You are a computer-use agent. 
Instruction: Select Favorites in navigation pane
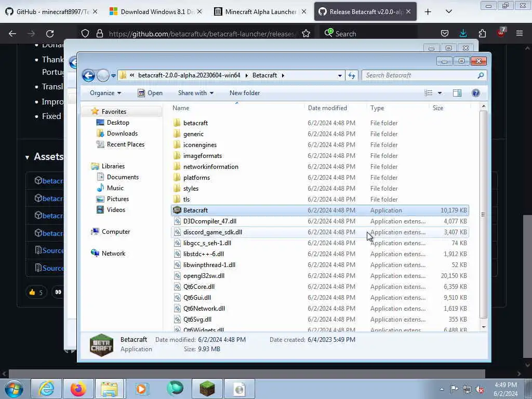click(x=114, y=112)
